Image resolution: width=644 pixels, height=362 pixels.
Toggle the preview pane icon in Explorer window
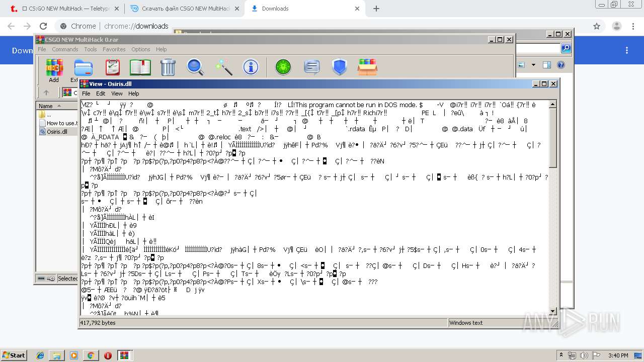pos(547,65)
